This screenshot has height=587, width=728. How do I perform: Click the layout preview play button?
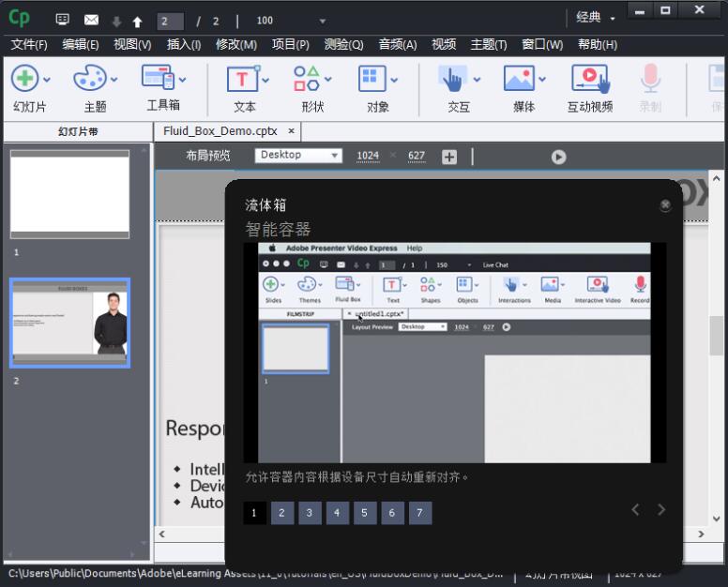coord(558,157)
